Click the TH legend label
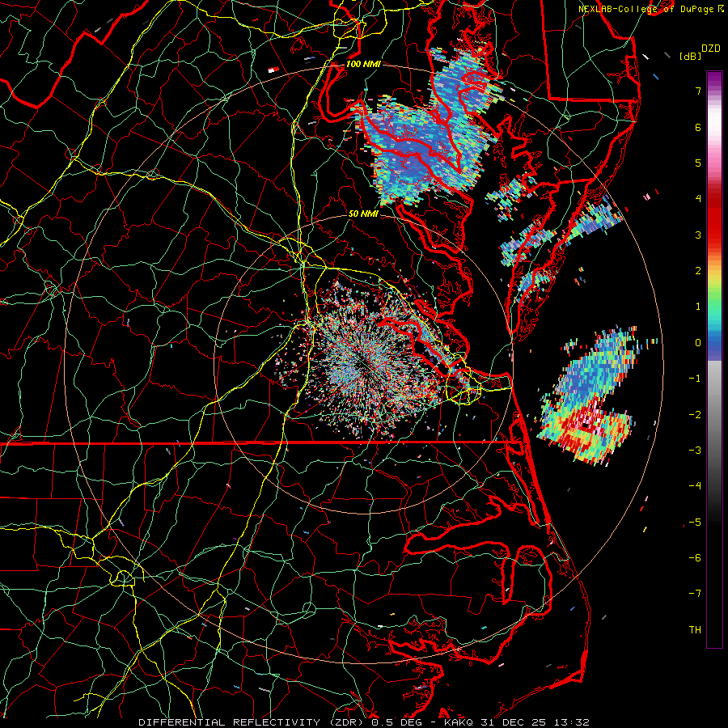 [695, 629]
